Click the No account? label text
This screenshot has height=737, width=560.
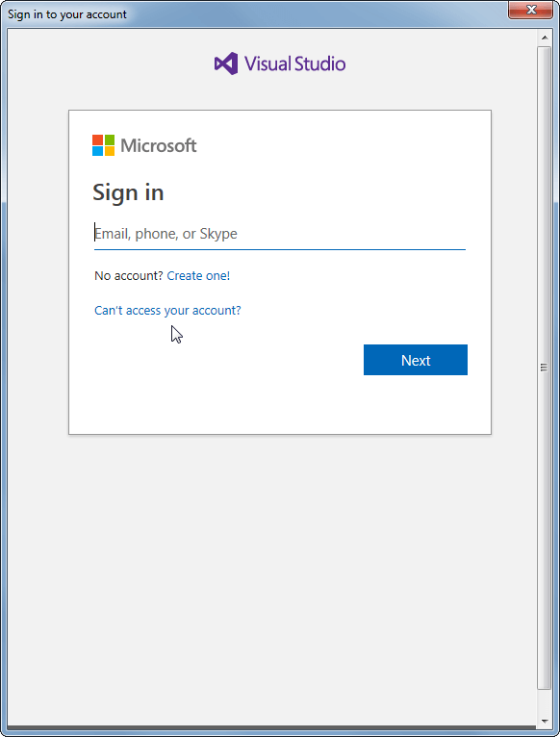click(x=128, y=275)
